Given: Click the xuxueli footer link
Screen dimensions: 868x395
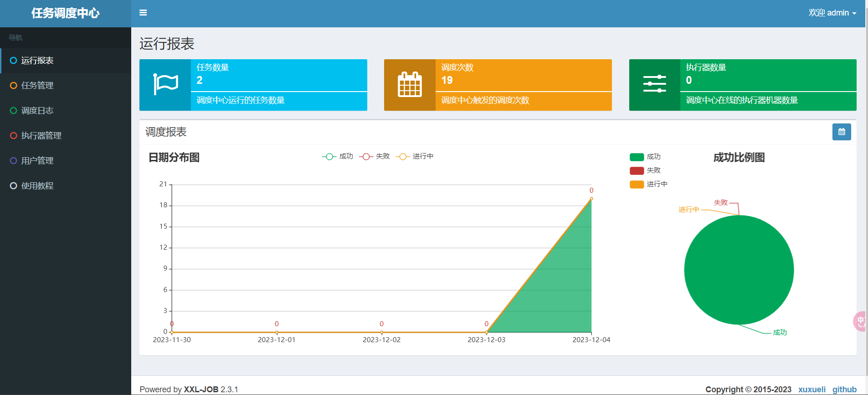Looking at the screenshot, I should pyautogui.click(x=812, y=390).
